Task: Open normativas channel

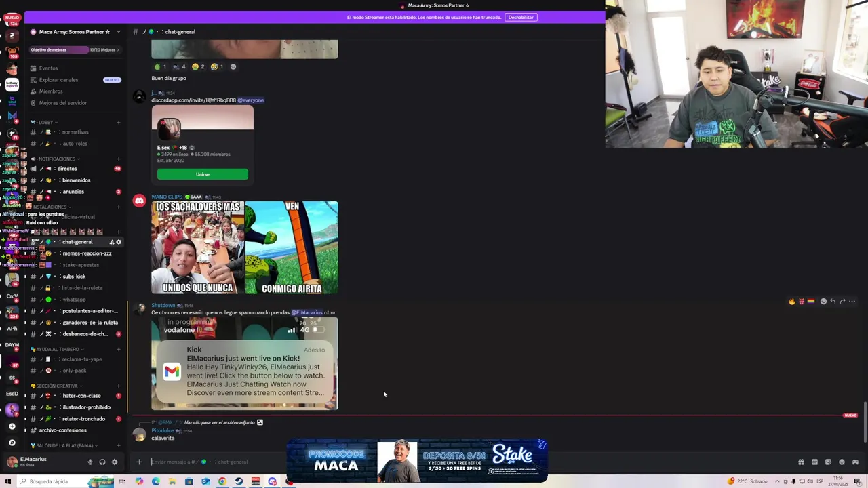Action: click(x=75, y=132)
